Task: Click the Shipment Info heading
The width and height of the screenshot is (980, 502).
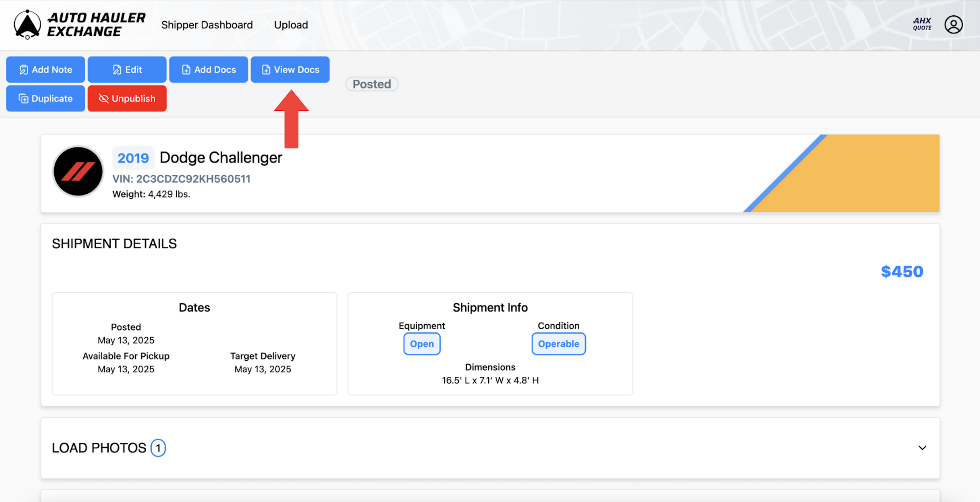Action: pos(490,307)
